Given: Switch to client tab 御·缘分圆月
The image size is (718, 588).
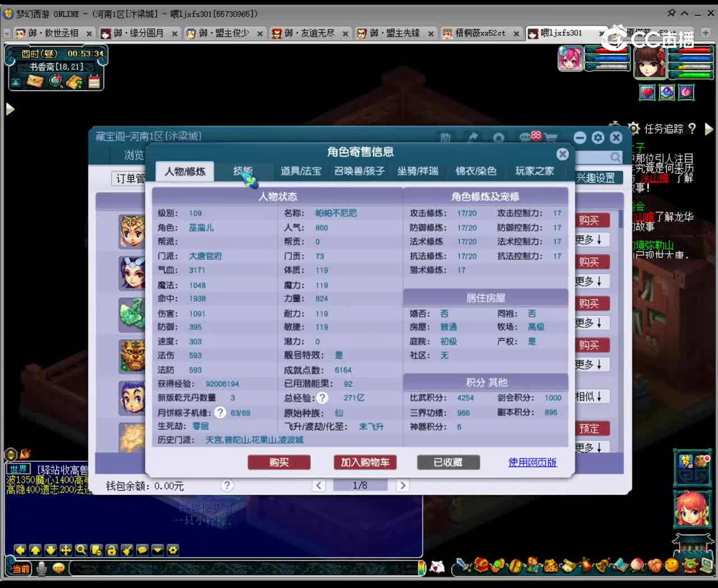Looking at the screenshot, I should point(139,33).
